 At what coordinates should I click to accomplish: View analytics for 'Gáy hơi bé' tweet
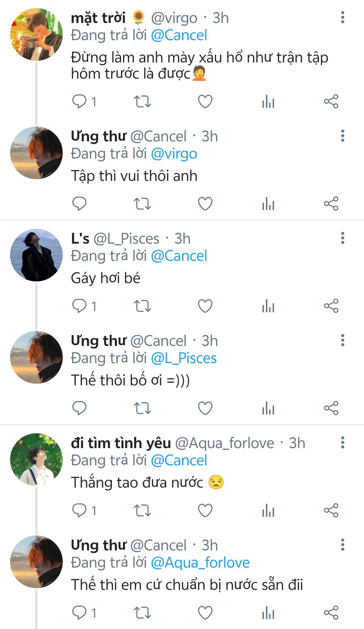[x=268, y=306]
